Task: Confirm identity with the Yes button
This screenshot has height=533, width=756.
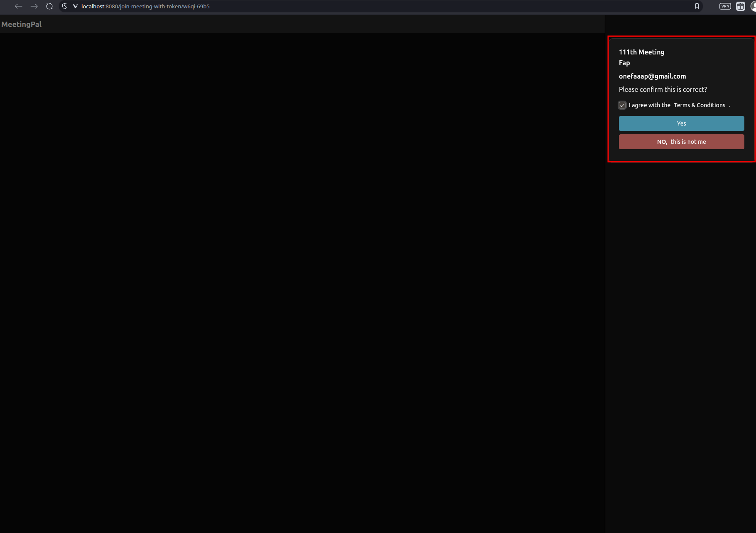Action: [x=681, y=123]
